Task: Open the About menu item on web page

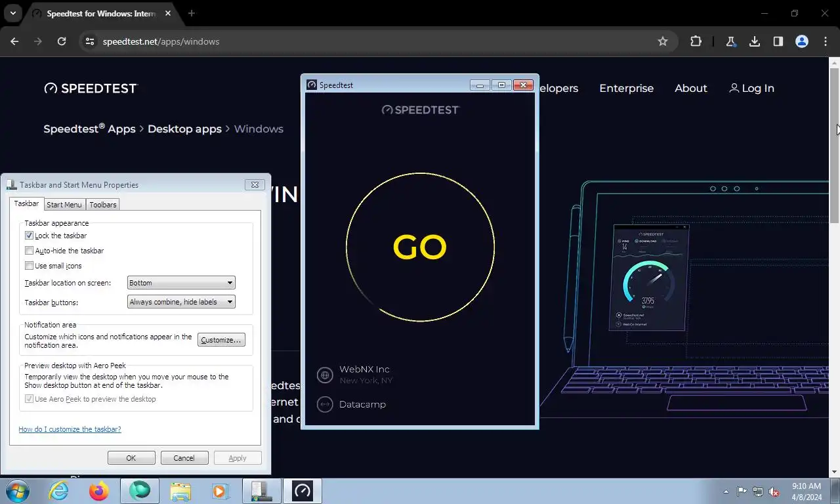Action: tap(691, 88)
